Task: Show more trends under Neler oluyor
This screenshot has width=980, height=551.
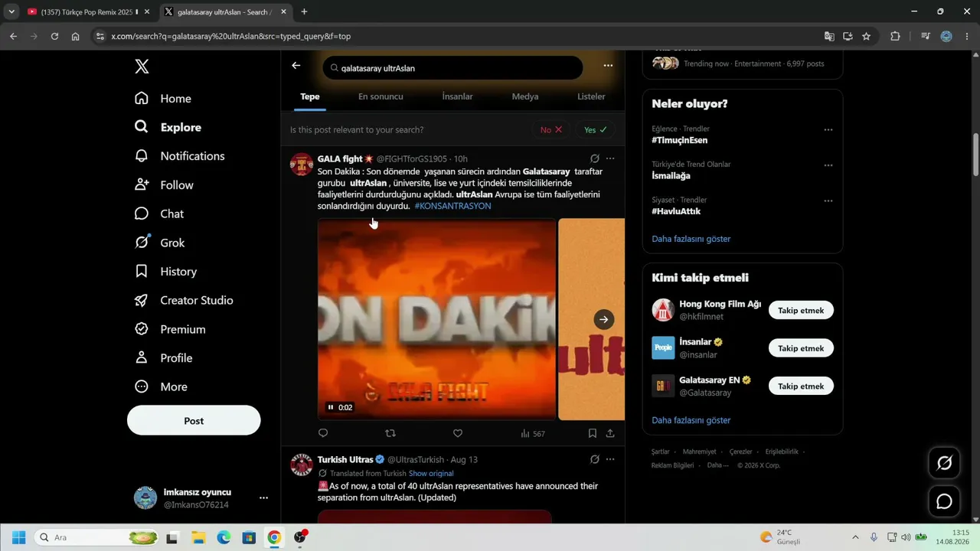Action: (691, 239)
